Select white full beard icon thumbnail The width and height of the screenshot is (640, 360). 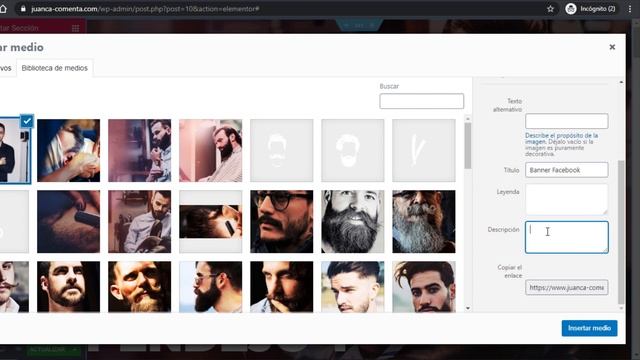coord(353,151)
